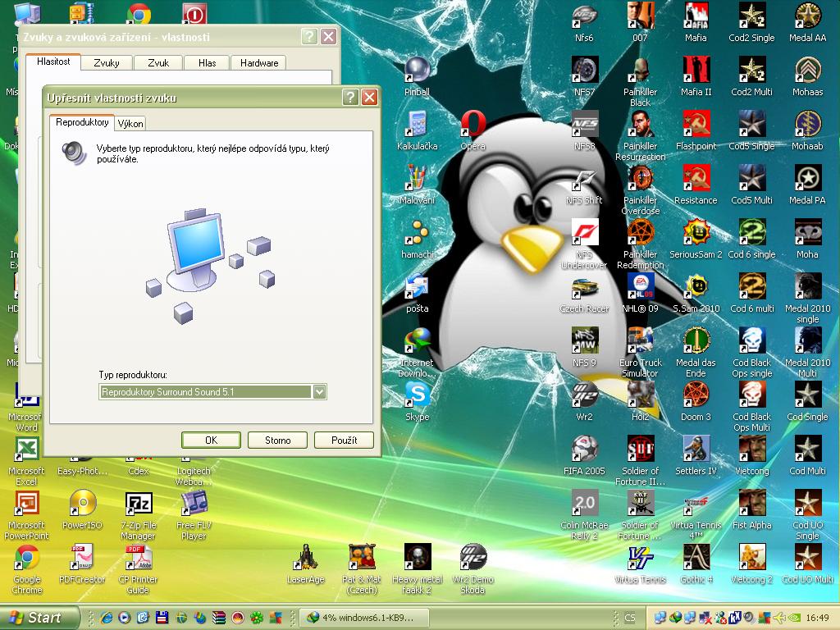Launch Skype from the desktop
840x630 pixels.
[418, 396]
